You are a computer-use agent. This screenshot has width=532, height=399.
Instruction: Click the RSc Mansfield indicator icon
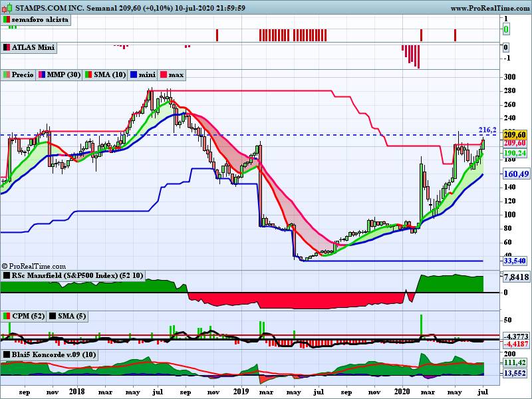(6, 275)
